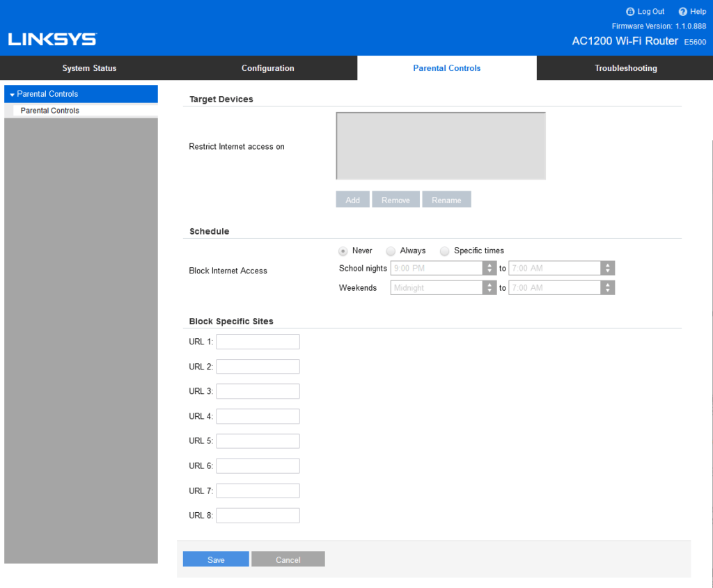Select the Always radio button
The height and width of the screenshot is (588, 713).
tap(391, 251)
